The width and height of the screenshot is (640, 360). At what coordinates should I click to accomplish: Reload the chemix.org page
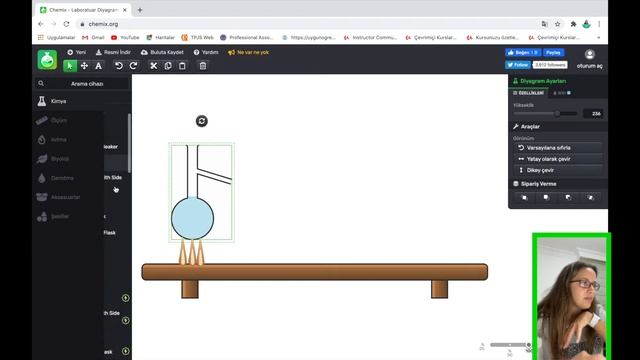click(x=67, y=24)
